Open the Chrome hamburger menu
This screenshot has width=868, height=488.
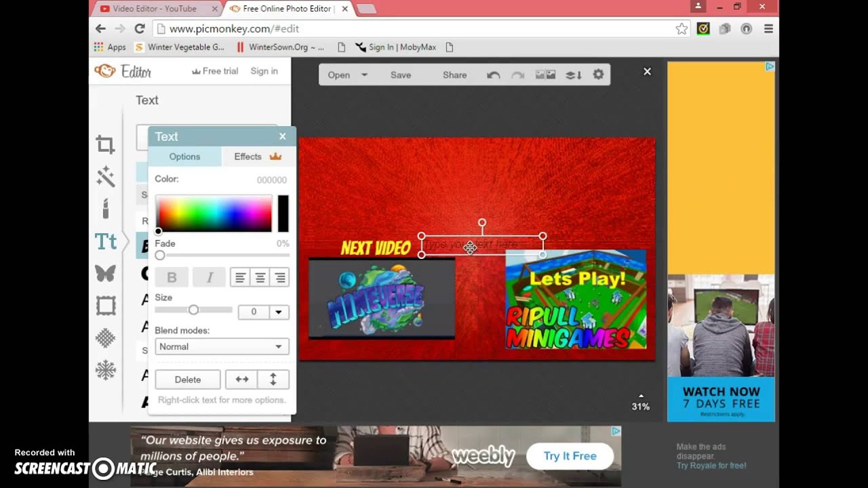(x=768, y=28)
